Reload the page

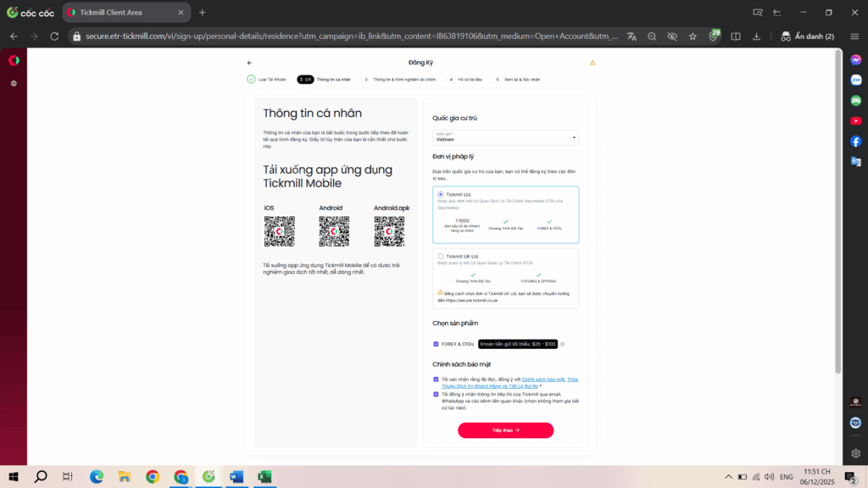pos(54,36)
